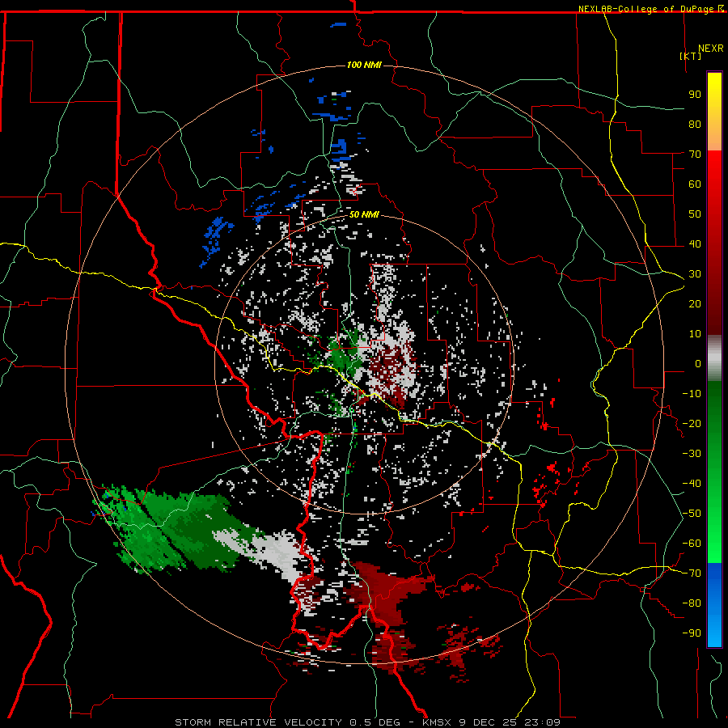The width and height of the screenshot is (728, 728).
Task: Click the -20 value on the velocity scale
Action: coord(692,423)
